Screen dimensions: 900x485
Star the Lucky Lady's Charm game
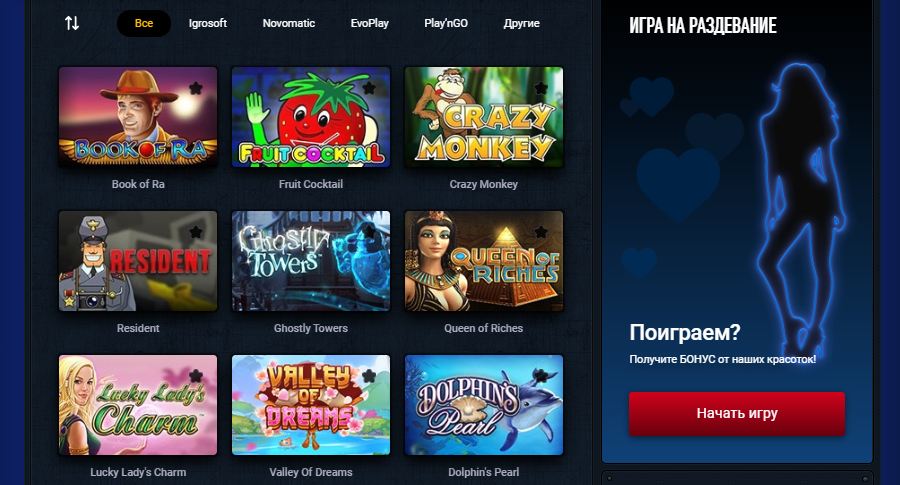pyautogui.click(x=196, y=376)
